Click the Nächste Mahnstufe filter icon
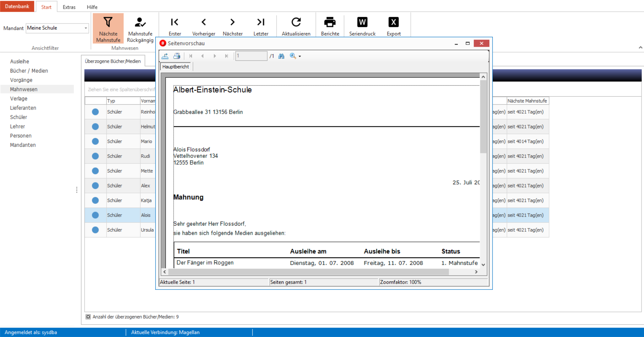644x337 pixels. 108,22
